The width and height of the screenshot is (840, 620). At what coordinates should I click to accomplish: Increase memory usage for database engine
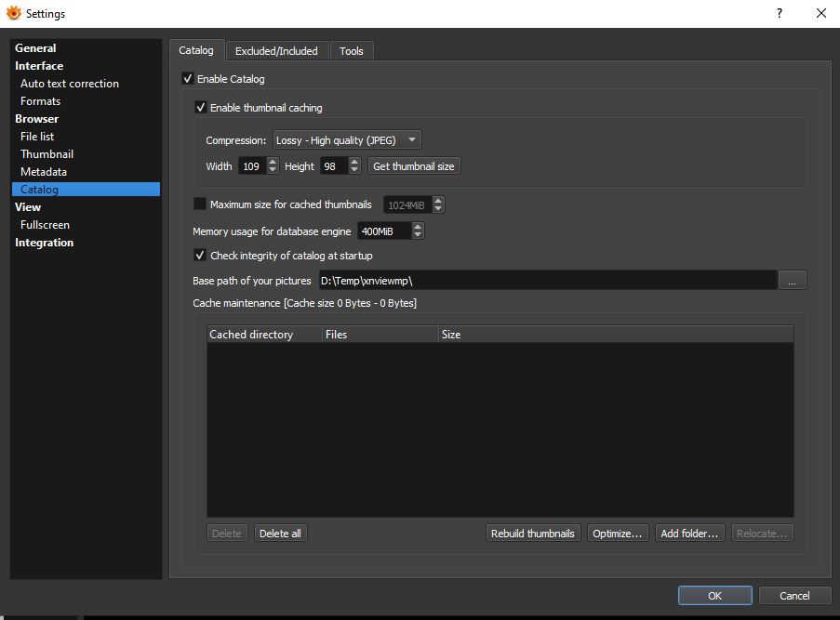coord(418,227)
